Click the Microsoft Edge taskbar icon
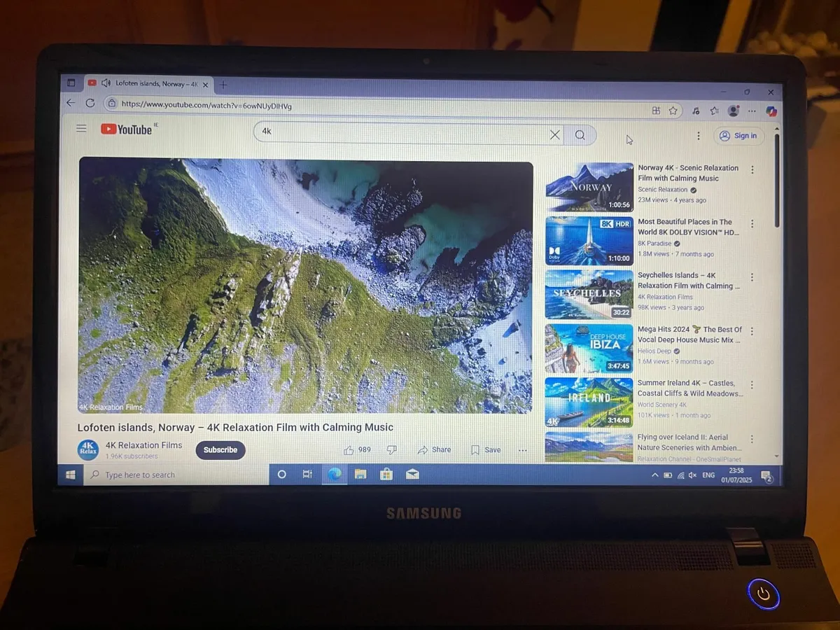The width and height of the screenshot is (840, 630). point(334,475)
